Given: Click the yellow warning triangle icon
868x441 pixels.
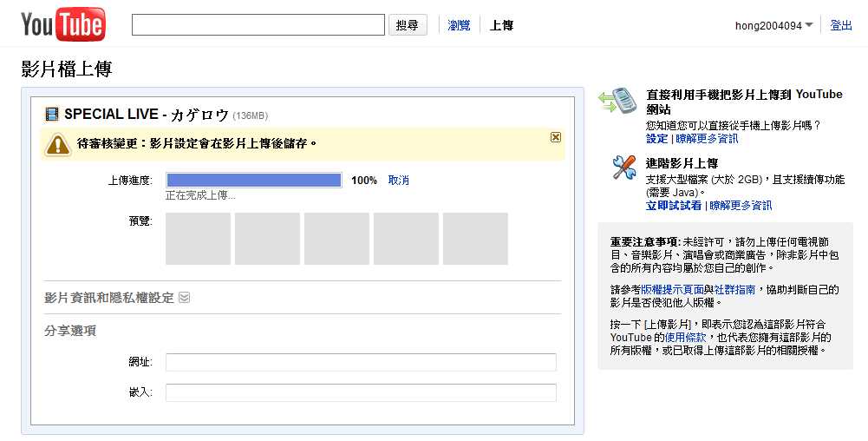Looking at the screenshot, I should click(57, 144).
